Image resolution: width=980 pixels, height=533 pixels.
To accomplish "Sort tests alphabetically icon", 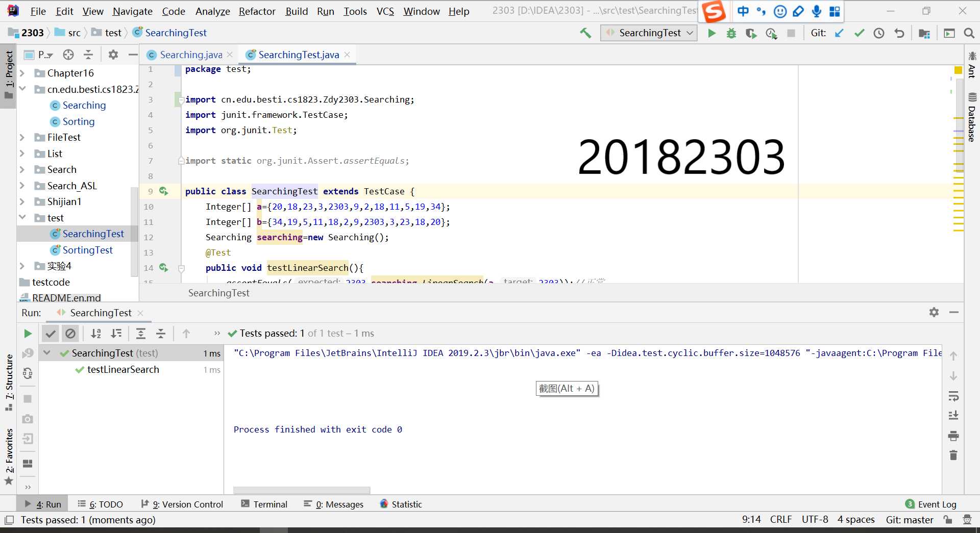I will click(96, 334).
